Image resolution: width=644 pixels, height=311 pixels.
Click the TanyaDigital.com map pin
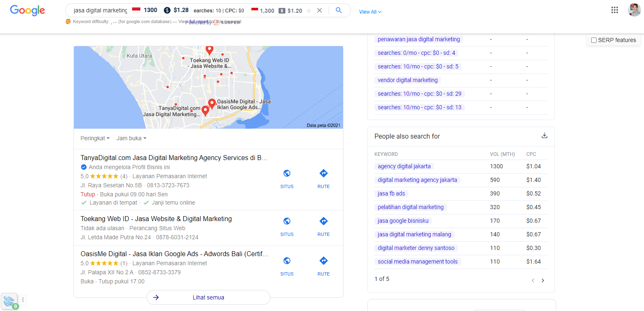click(x=205, y=111)
